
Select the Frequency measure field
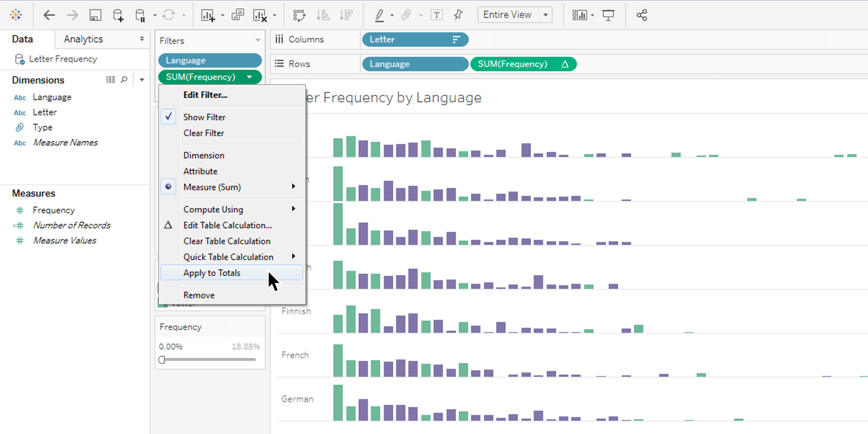click(53, 210)
